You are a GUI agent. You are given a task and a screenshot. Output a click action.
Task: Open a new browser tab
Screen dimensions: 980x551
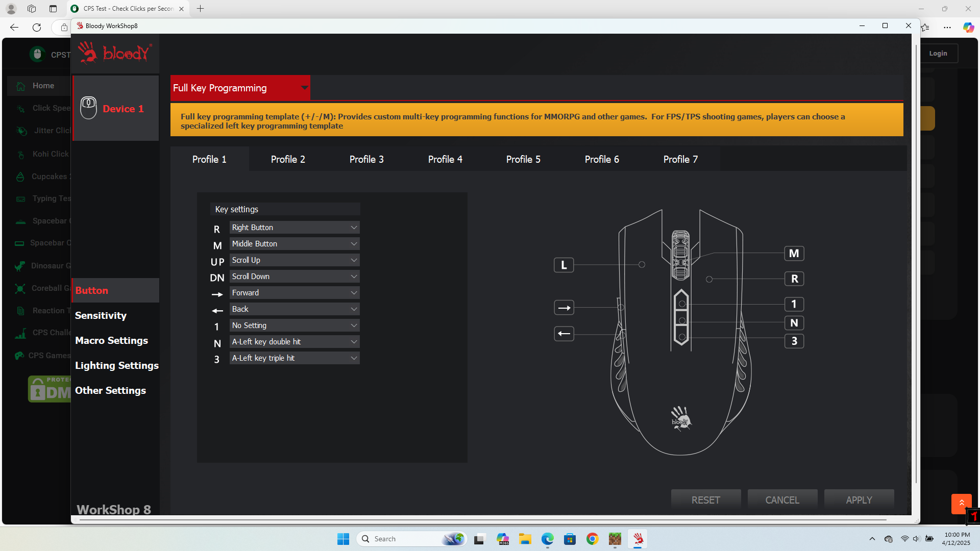(x=200, y=9)
